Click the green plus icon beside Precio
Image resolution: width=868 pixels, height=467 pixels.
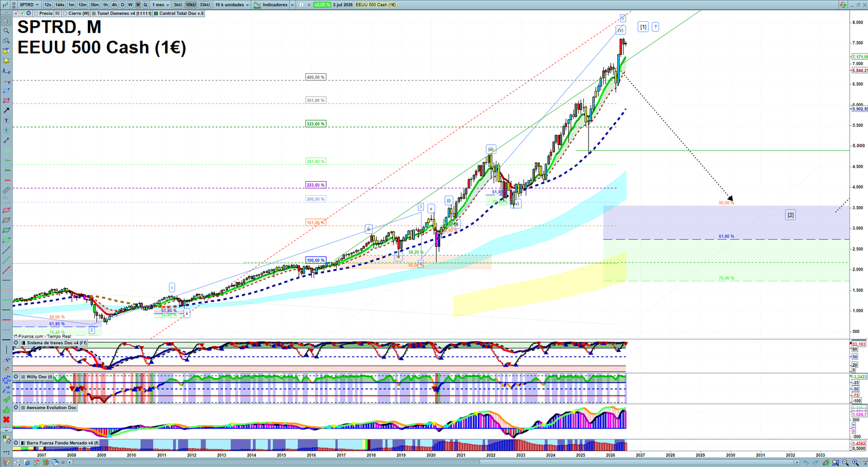pyautogui.click(x=22, y=13)
